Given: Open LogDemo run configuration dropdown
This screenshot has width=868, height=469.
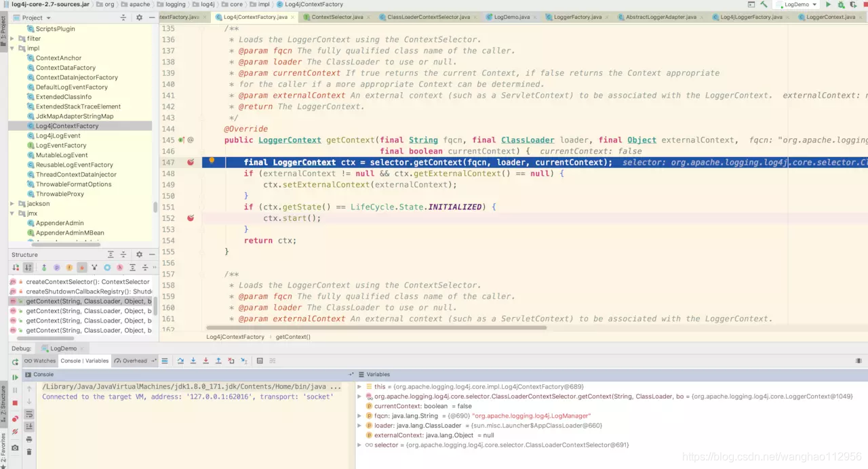Looking at the screenshot, I should tap(797, 5).
